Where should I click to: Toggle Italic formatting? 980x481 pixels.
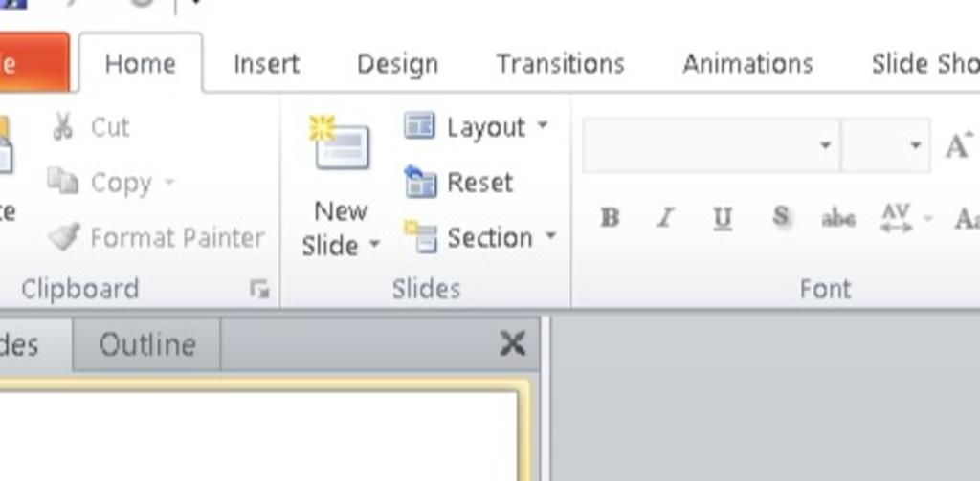(x=665, y=218)
